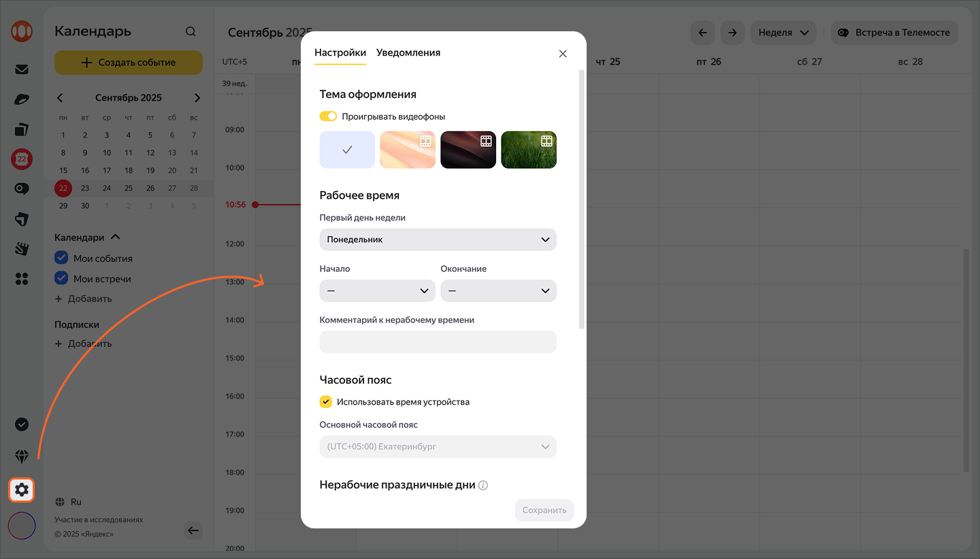Choose the green grass video theme

529,150
